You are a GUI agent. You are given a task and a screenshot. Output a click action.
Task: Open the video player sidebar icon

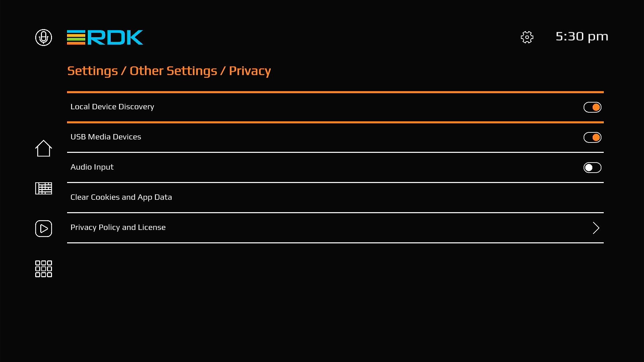(44, 229)
